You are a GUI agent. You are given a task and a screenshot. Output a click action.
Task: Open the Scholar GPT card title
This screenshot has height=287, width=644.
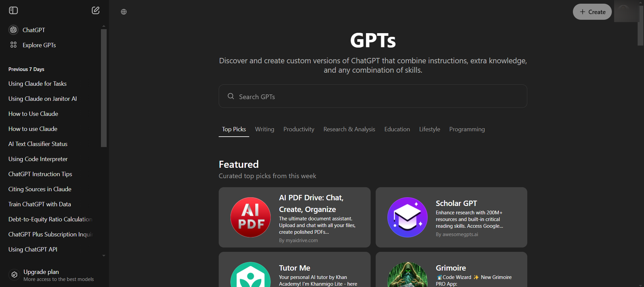click(x=456, y=203)
